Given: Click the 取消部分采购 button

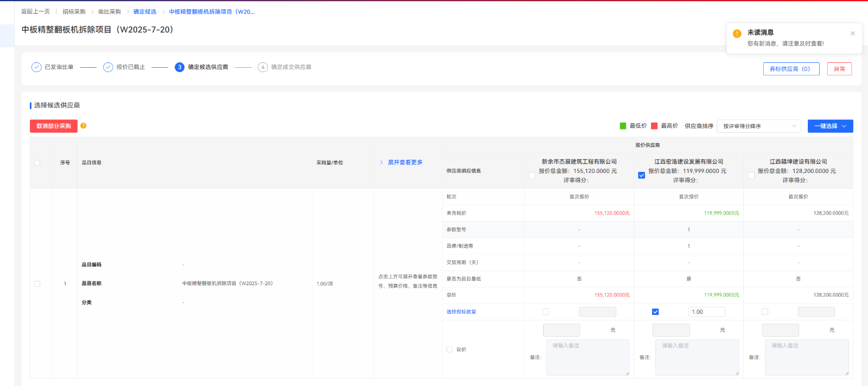Looking at the screenshot, I should point(54,126).
